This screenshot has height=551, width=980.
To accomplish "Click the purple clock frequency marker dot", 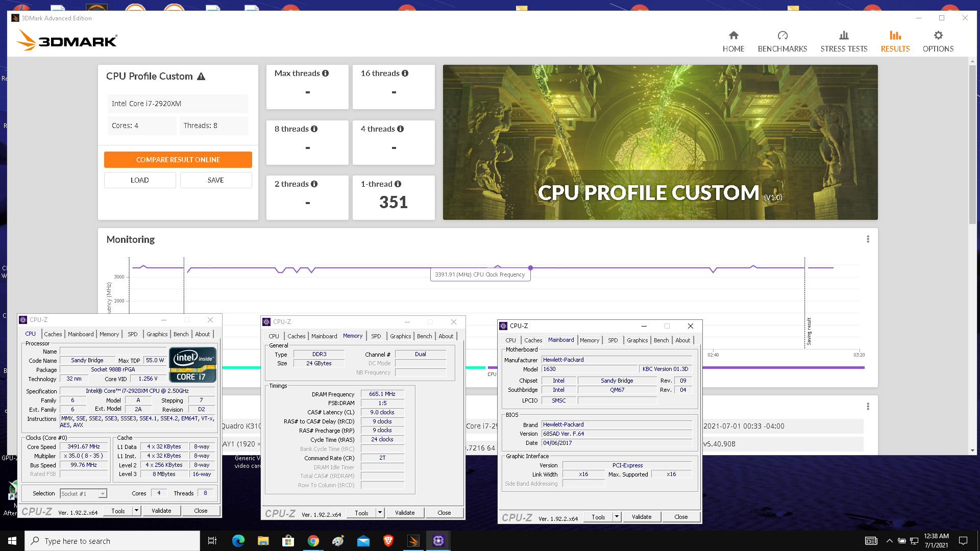I will 531,268.
